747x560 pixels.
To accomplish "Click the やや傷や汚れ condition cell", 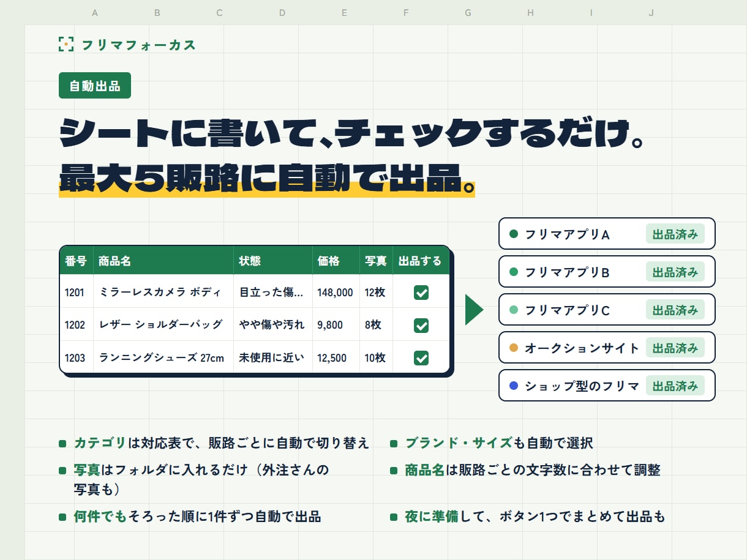I will point(273,325).
